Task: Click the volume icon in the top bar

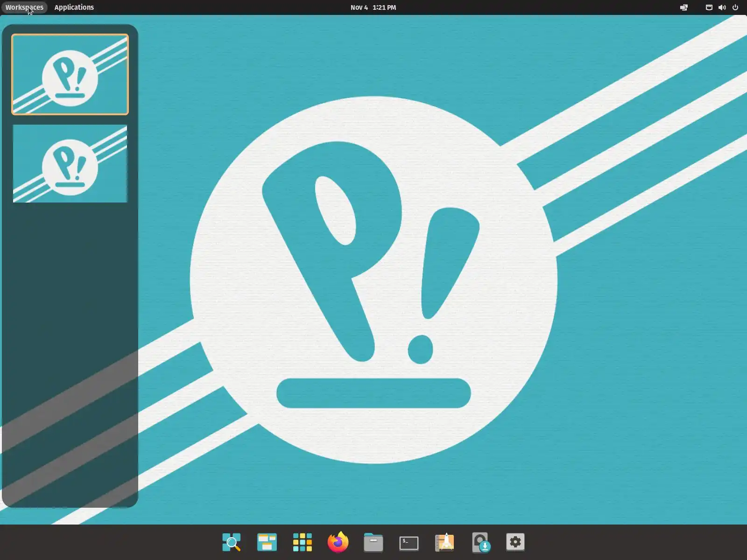Action: click(722, 7)
